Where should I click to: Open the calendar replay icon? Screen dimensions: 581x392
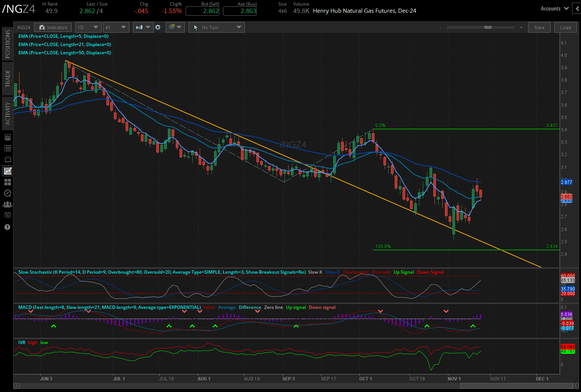point(7,215)
